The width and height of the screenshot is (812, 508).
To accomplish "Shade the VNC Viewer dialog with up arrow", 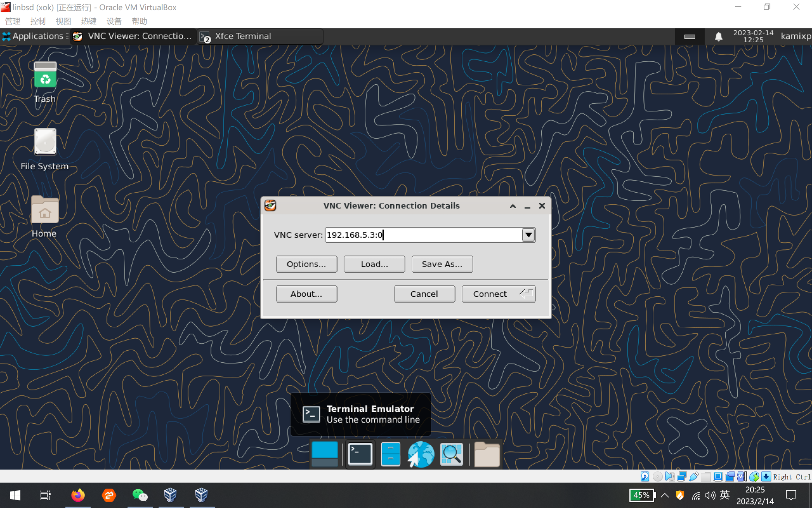I will pos(513,206).
